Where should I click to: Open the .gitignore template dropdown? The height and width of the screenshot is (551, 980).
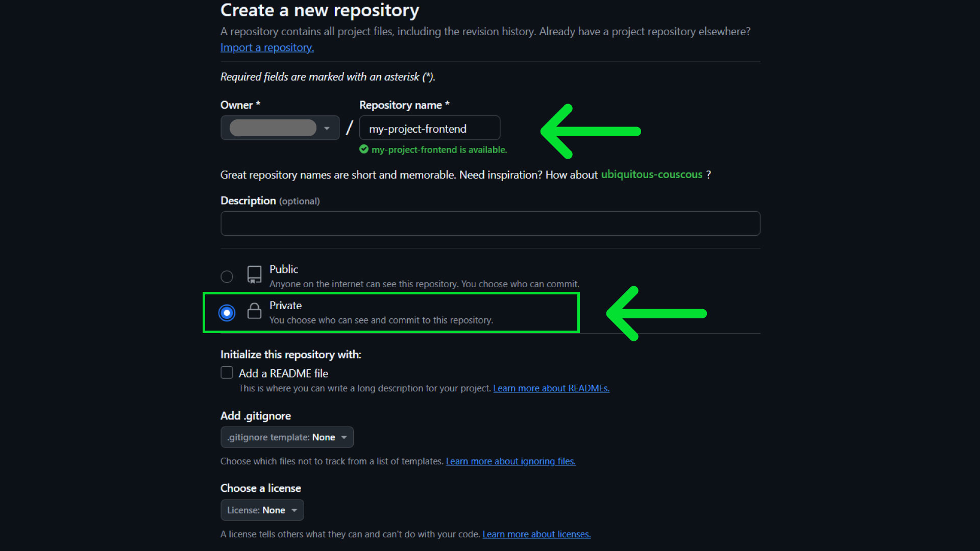(x=286, y=437)
